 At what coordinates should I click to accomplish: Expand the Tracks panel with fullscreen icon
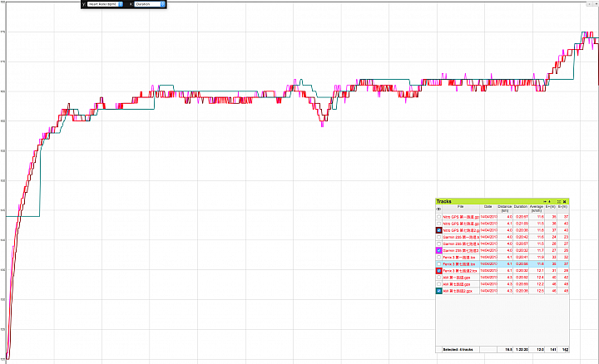[559, 201]
